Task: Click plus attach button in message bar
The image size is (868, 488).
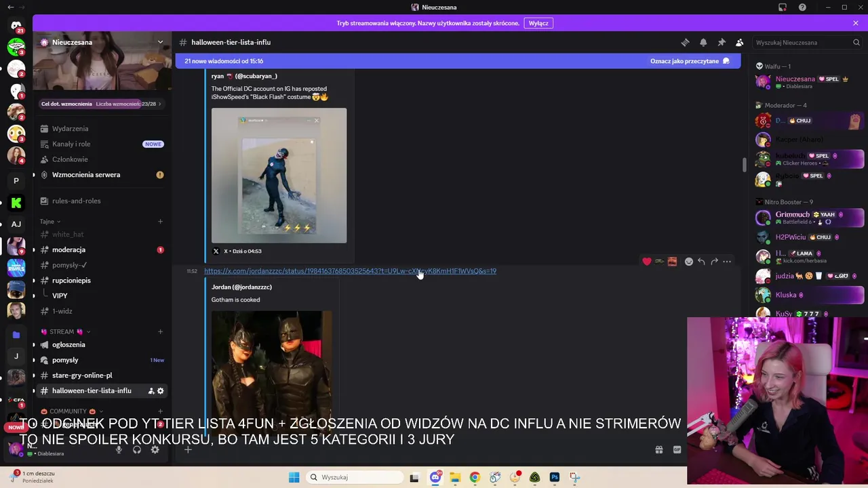Action: coord(188,449)
